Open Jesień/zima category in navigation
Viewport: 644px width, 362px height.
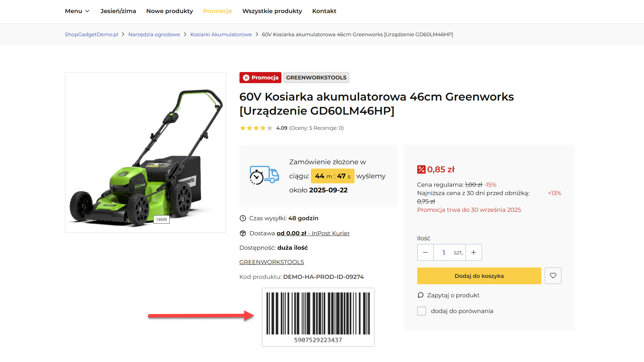pyautogui.click(x=118, y=11)
